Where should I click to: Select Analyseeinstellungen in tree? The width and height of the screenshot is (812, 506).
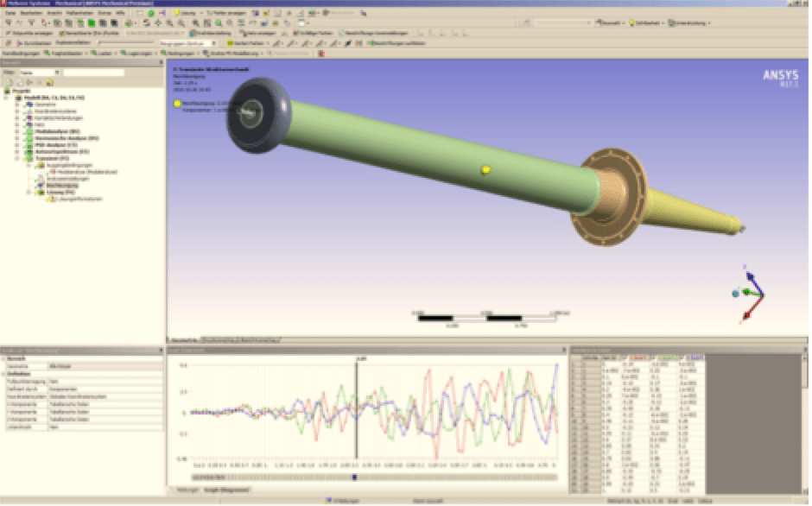pos(68,179)
